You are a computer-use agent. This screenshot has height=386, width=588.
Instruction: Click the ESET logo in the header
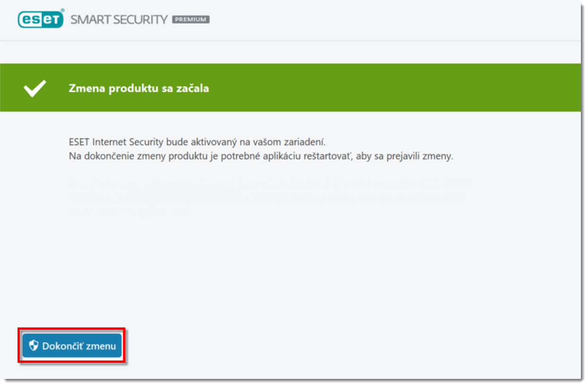point(41,19)
